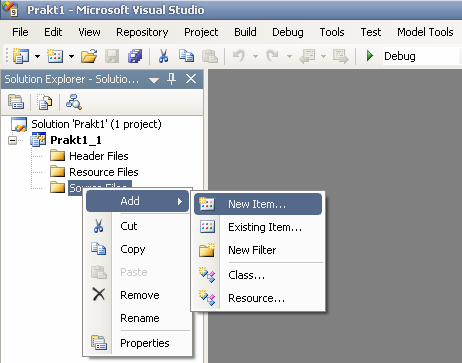
Task: Click the Header Files folder icon
Action: (x=57, y=155)
